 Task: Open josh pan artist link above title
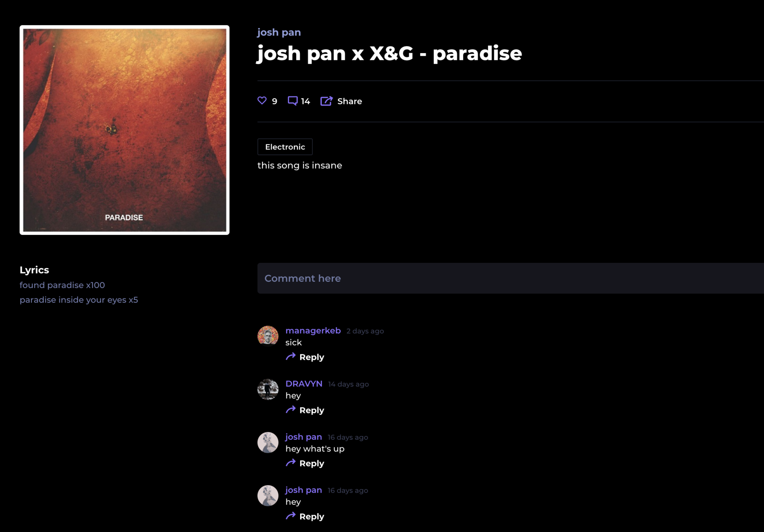pyautogui.click(x=279, y=32)
